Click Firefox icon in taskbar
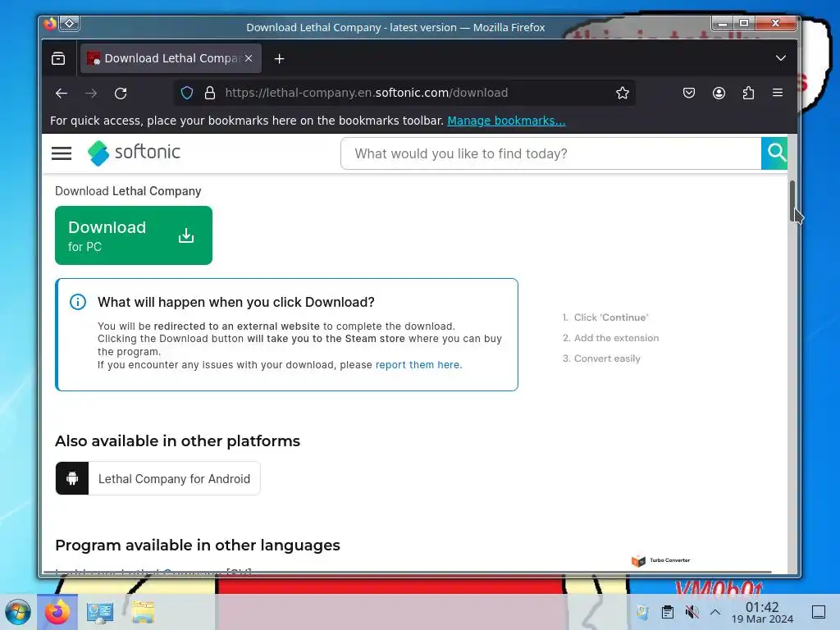This screenshot has width=840, height=630. coord(57,612)
